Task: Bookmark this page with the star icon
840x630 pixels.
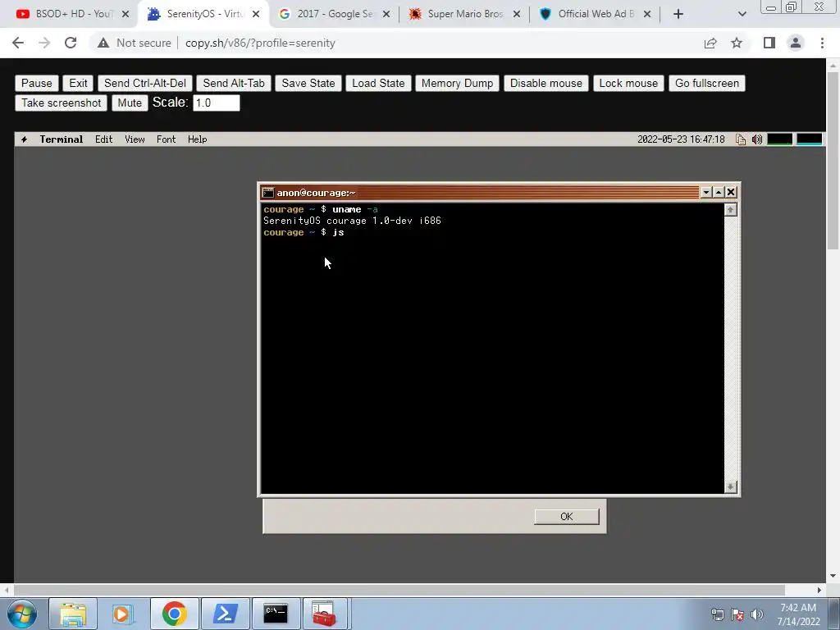Action: tap(737, 43)
